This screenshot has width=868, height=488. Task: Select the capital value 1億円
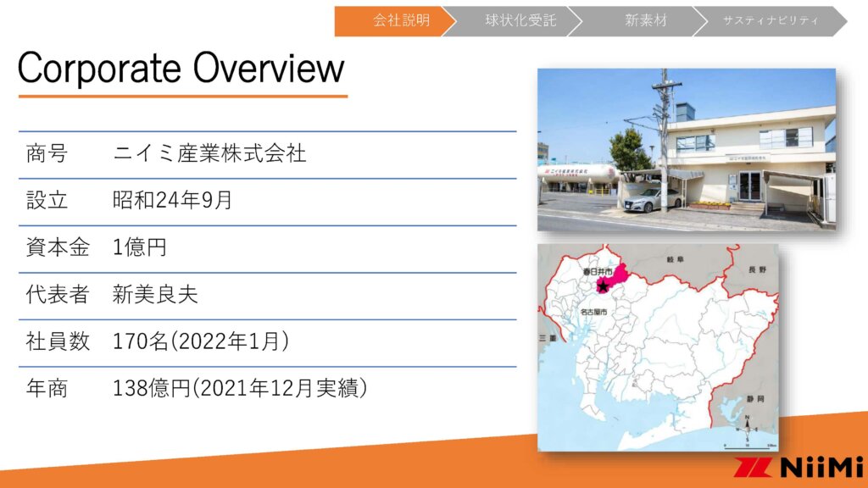pos(140,247)
